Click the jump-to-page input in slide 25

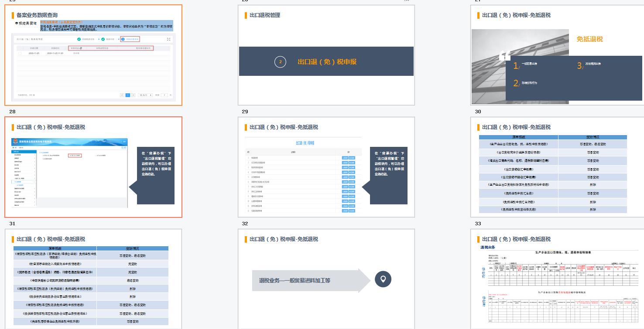(164, 95)
